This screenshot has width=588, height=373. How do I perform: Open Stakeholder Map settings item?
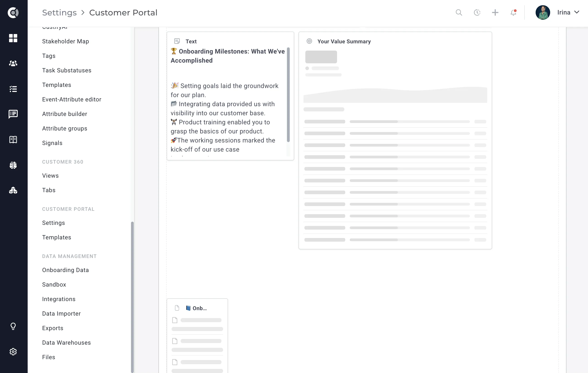coord(66,41)
